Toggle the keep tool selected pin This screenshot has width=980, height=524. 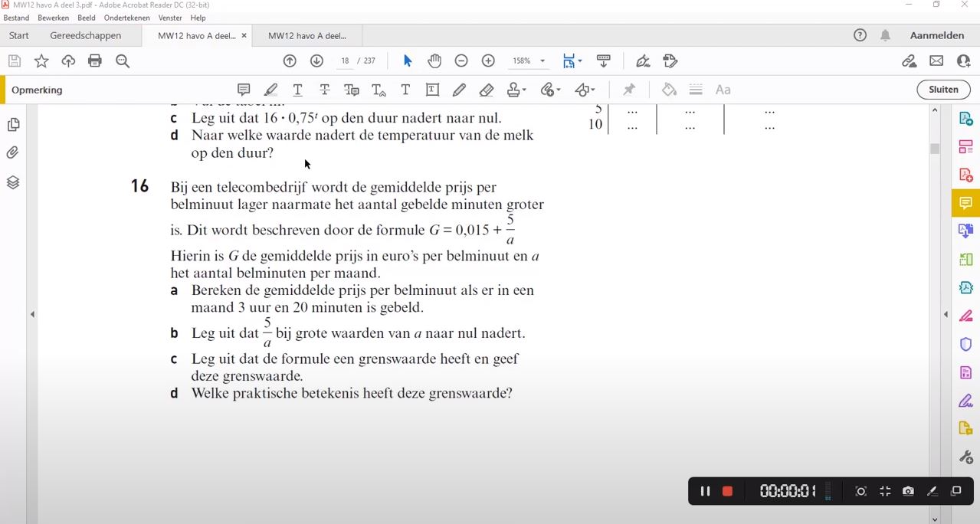[629, 90]
